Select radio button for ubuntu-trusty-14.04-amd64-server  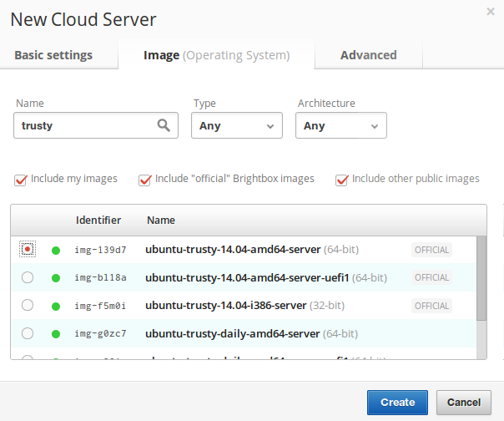[x=28, y=249]
